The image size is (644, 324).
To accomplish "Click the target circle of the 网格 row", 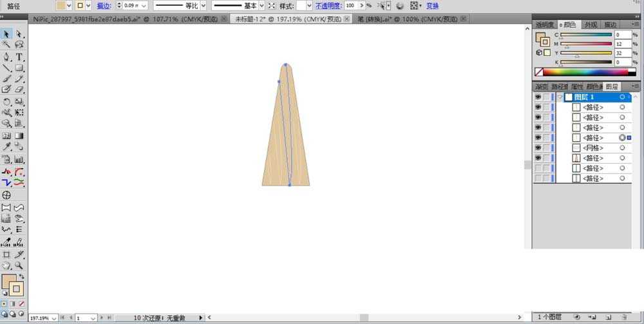I will (622, 148).
